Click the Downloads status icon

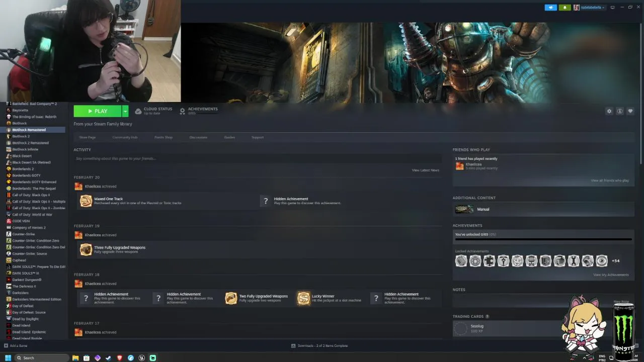pos(293,346)
